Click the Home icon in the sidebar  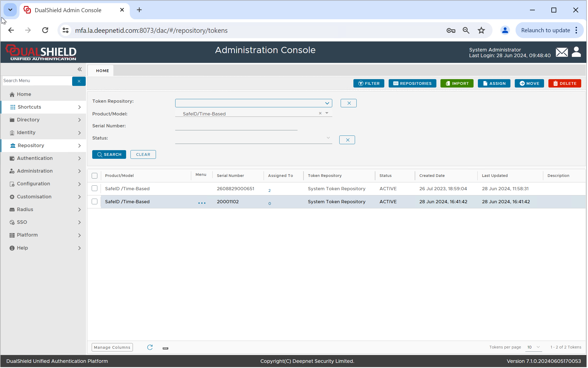pos(12,95)
